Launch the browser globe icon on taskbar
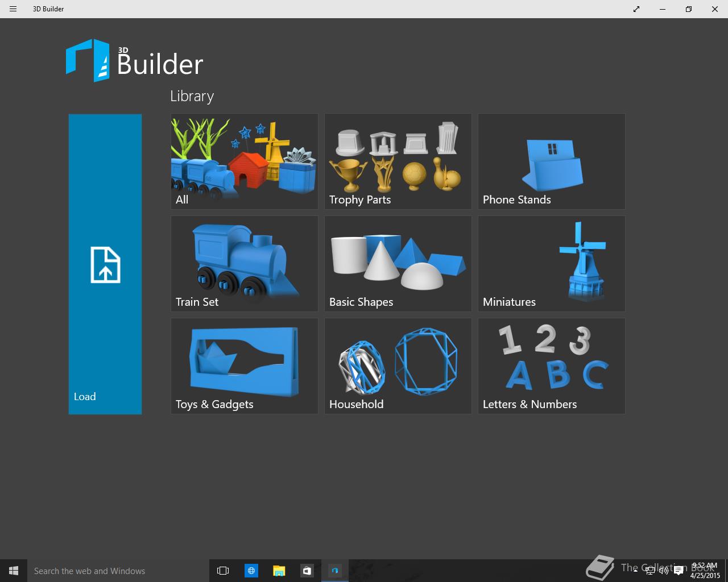Image resolution: width=728 pixels, height=582 pixels. click(x=251, y=571)
